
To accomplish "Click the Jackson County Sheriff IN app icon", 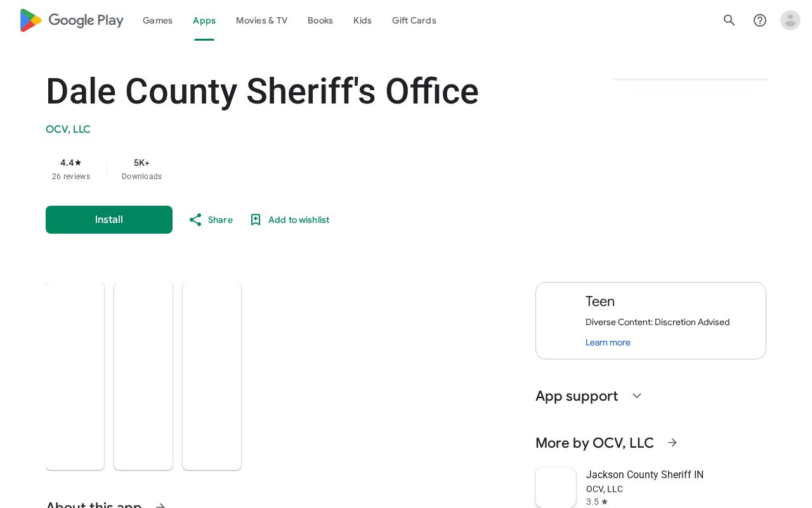I will pyautogui.click(x=556, y=488).
